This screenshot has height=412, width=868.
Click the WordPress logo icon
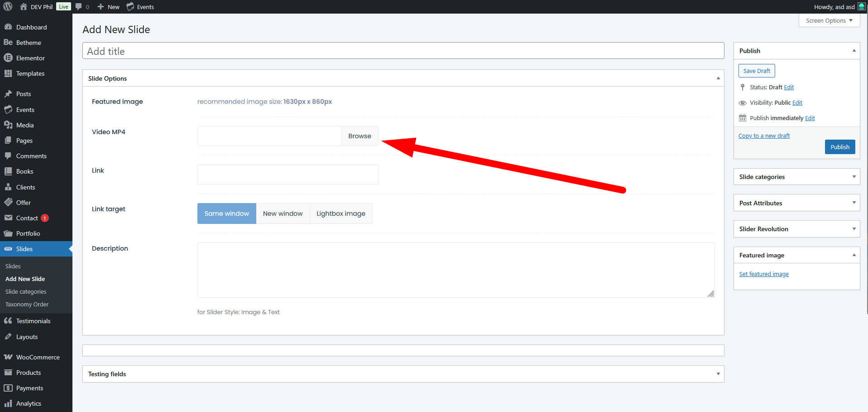tap(8, 7)
